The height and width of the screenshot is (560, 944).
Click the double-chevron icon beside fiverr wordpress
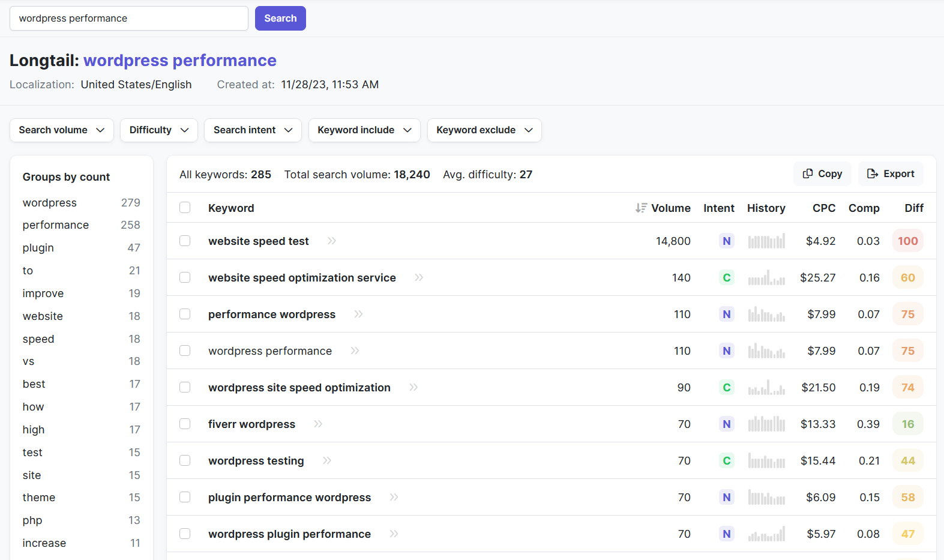click(x=318, y=424)
